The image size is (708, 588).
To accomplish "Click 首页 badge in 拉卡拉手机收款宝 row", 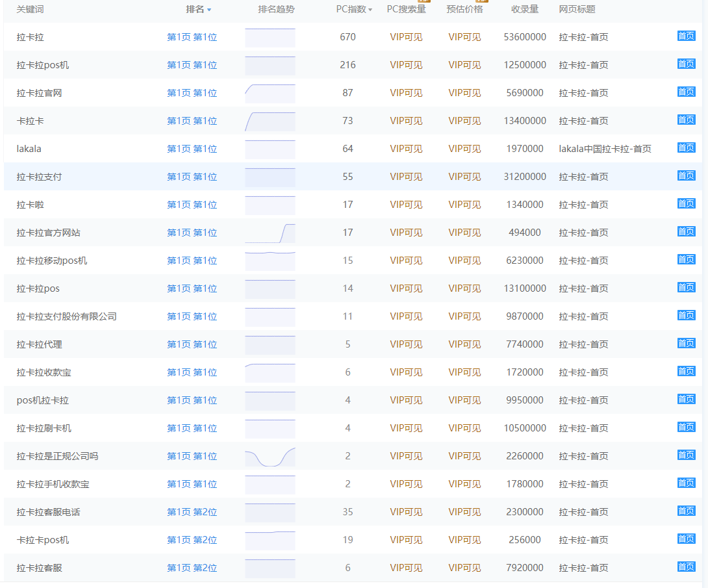I will (686, 483).
